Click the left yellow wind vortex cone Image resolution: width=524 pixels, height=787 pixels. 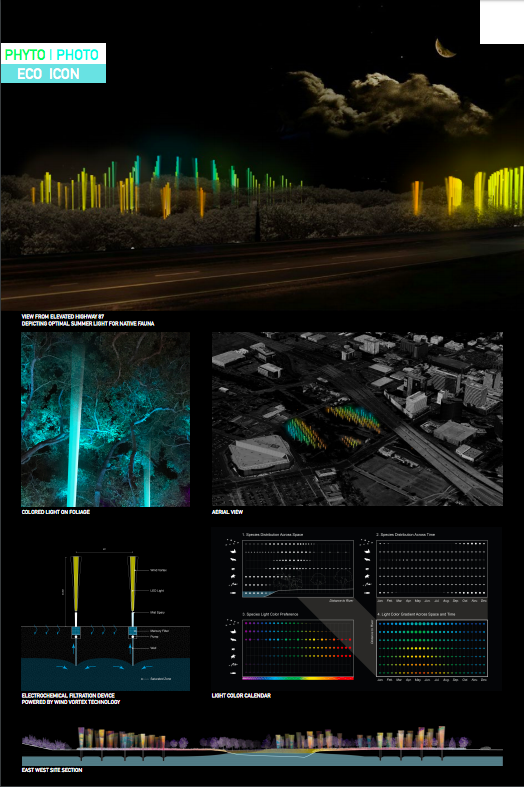click(76, 583)
